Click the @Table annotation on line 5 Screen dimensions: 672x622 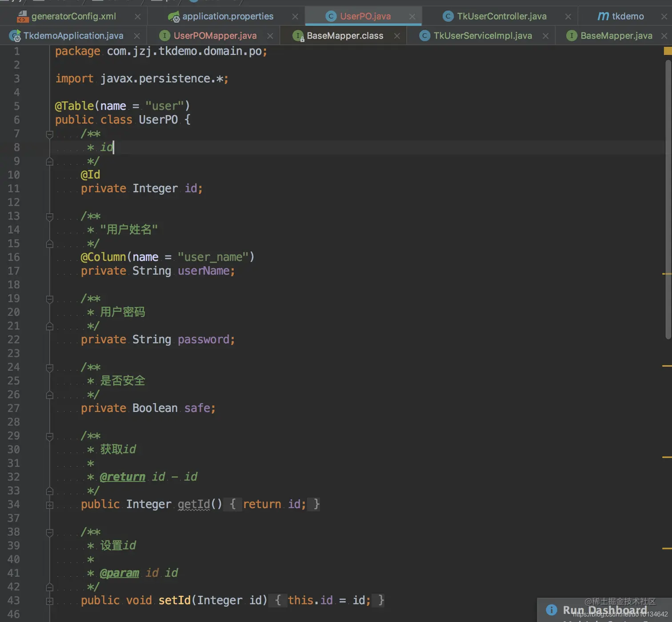[x=74, y=106]
